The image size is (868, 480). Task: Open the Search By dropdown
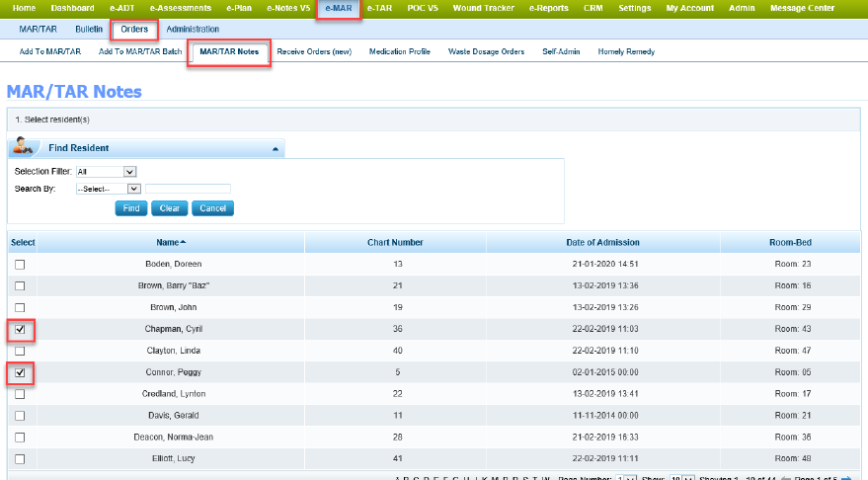(x=109, y=189)
